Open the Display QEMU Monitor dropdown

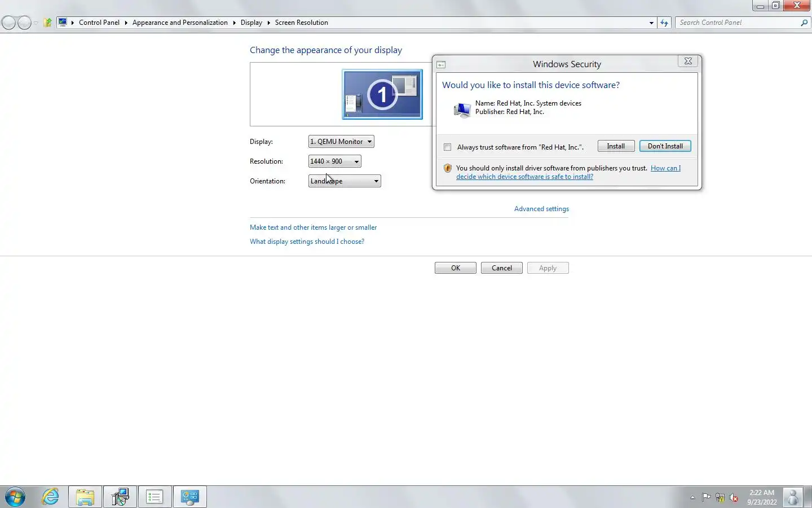pos(341,142)
